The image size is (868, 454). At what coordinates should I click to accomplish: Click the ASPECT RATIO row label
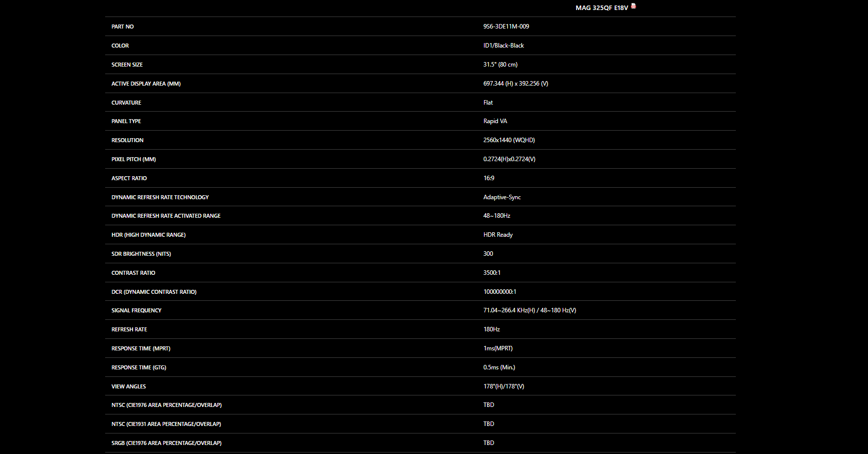[x=129, y=178]
